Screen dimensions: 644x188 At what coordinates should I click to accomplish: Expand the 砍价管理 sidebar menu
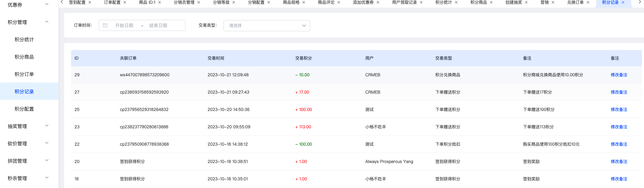point(29,144)
